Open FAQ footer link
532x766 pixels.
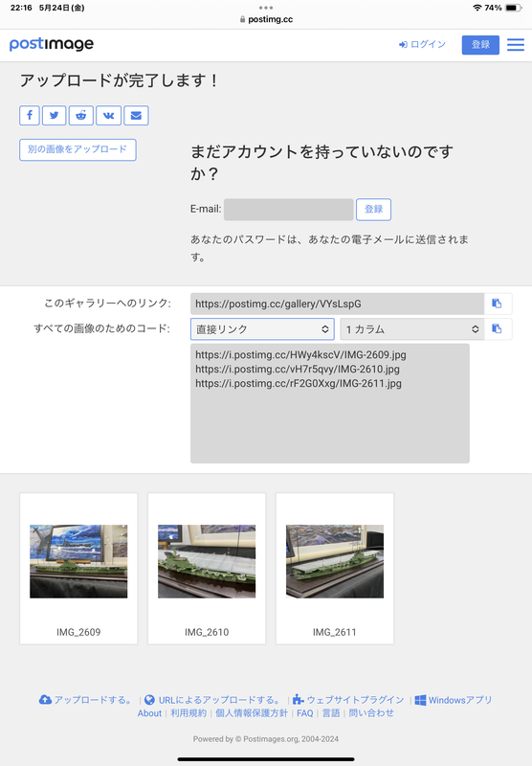305,713
